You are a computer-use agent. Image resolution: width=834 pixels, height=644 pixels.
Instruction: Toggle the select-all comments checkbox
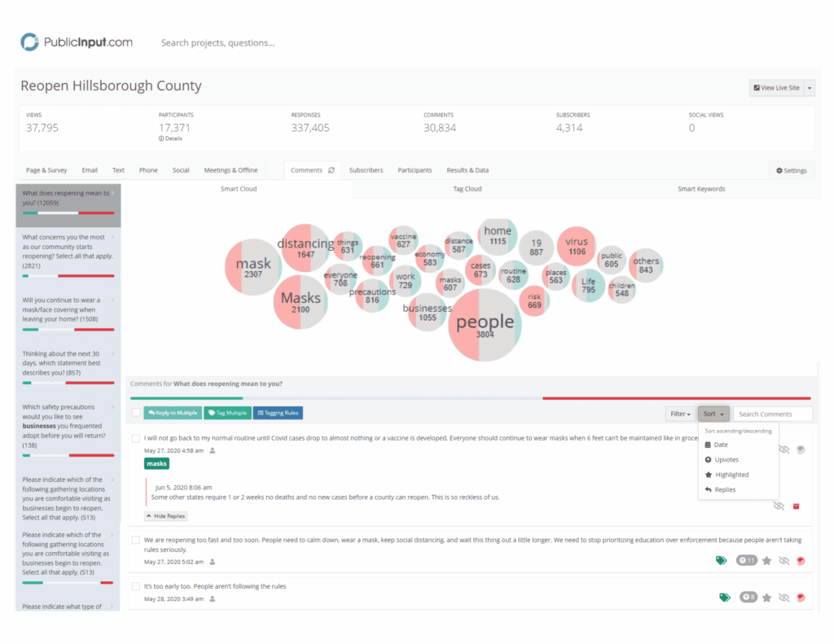pos(136,413)
